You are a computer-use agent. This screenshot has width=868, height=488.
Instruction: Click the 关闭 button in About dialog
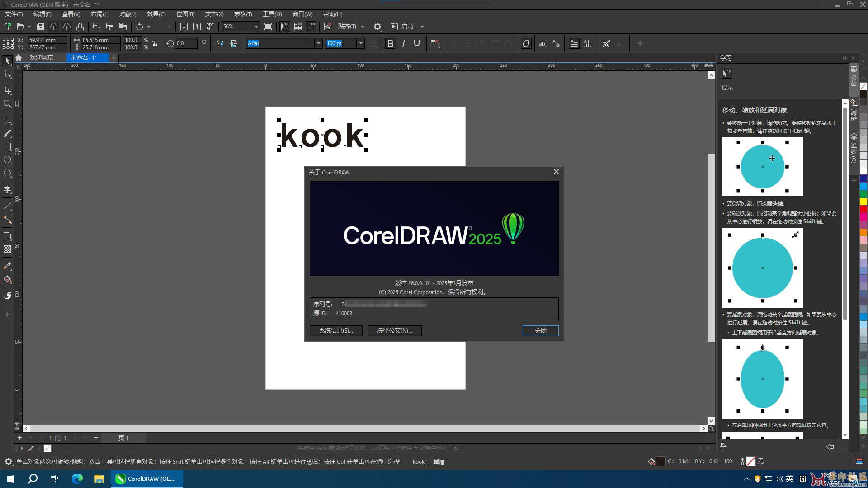pyautogui.click(x=540, y=330)
